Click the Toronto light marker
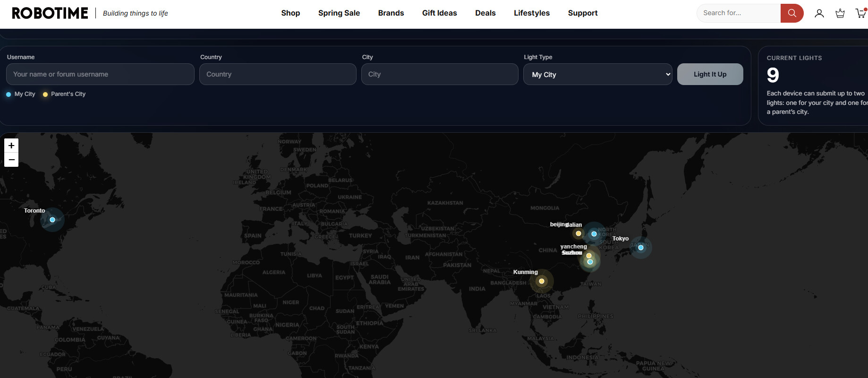The height and width of the screenshot is (378, 868). pos(52,220)
